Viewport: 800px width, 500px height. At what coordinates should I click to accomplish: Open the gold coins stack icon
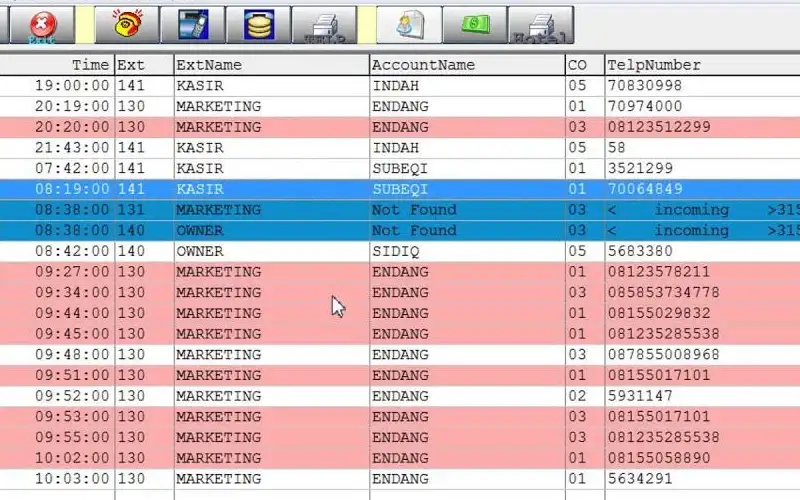tap(258, 24)
